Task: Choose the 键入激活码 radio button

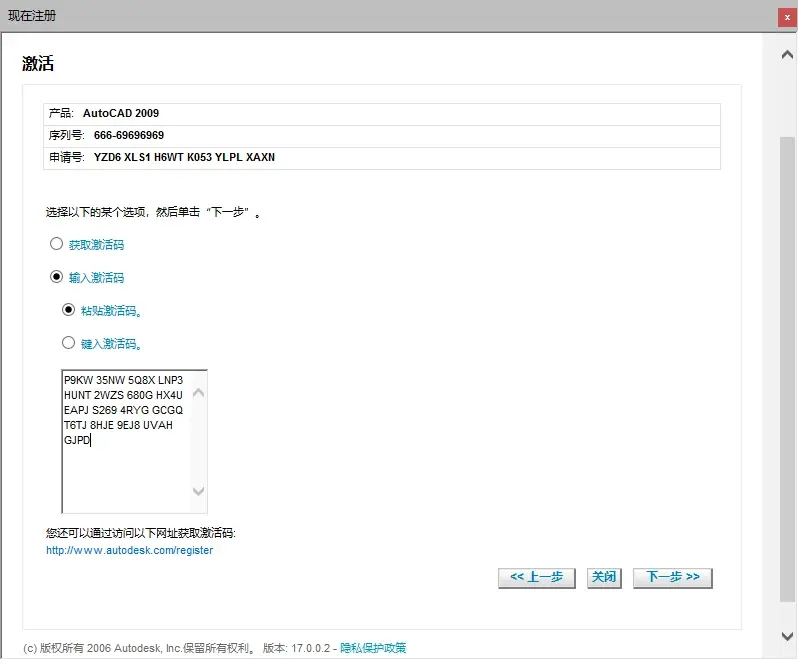Action: pos(69,343)
